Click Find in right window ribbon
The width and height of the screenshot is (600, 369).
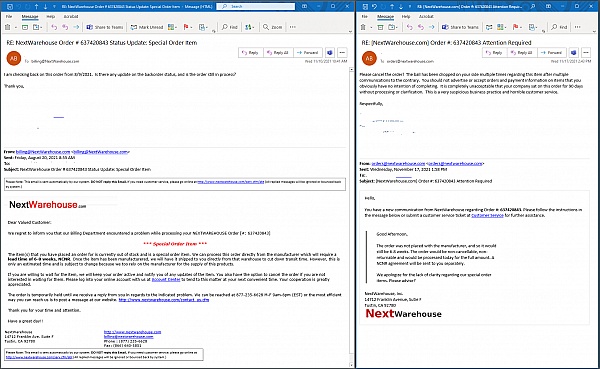(559, 27)
